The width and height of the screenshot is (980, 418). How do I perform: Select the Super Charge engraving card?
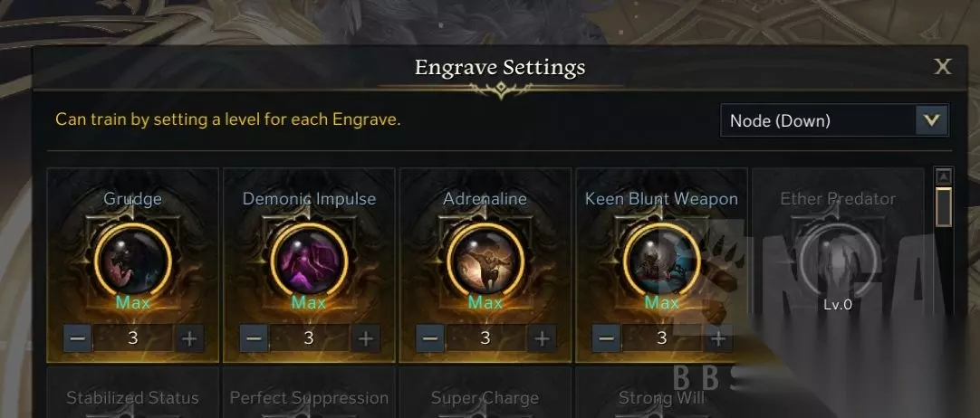click(x=485, y=393)
